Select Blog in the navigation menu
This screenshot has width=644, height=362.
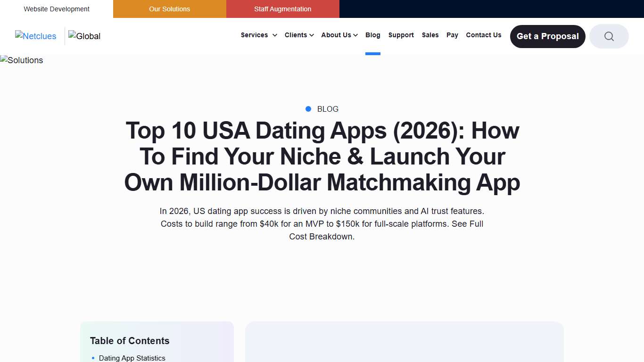point(372,35)
